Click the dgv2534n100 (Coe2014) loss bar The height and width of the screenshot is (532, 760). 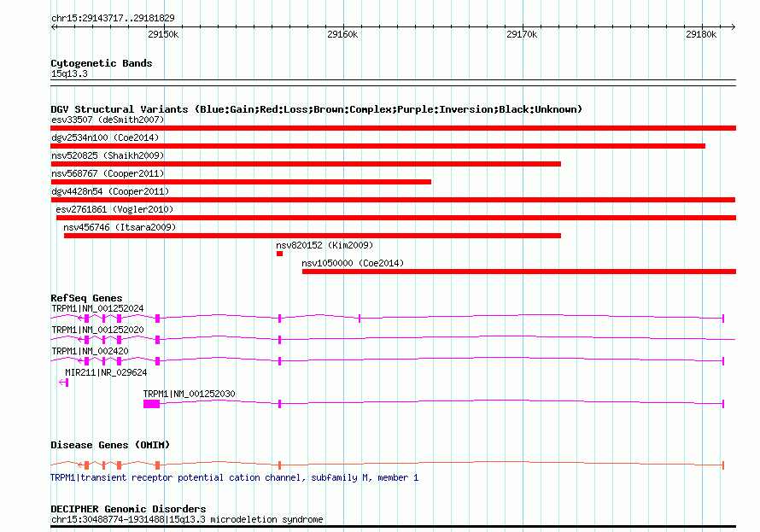click(x=377, y=146)
